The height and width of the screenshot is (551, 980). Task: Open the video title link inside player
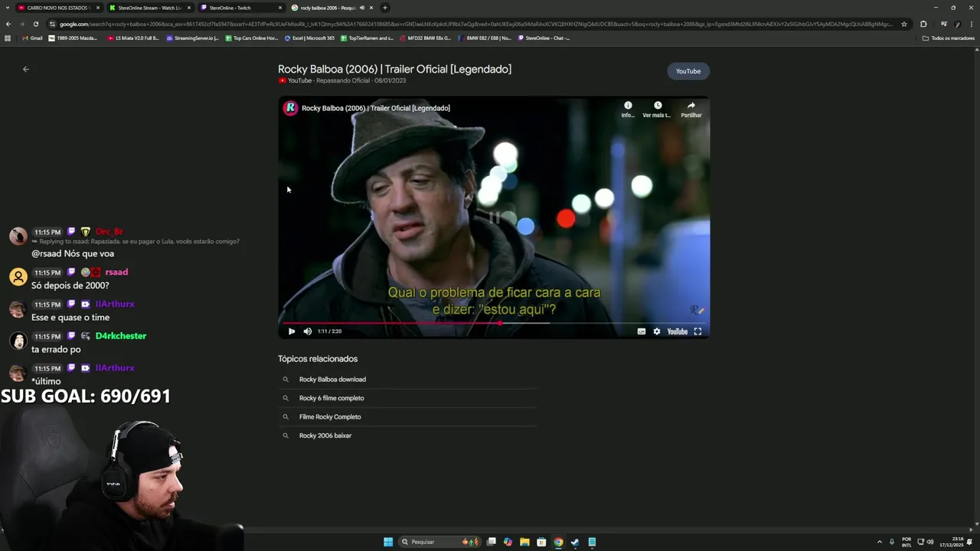click(x=376, y=108)
